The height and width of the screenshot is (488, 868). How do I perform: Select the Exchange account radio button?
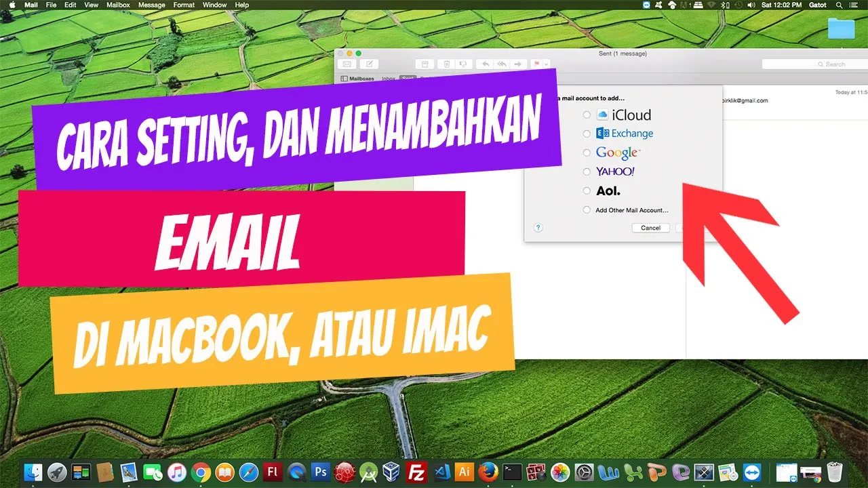587,134
